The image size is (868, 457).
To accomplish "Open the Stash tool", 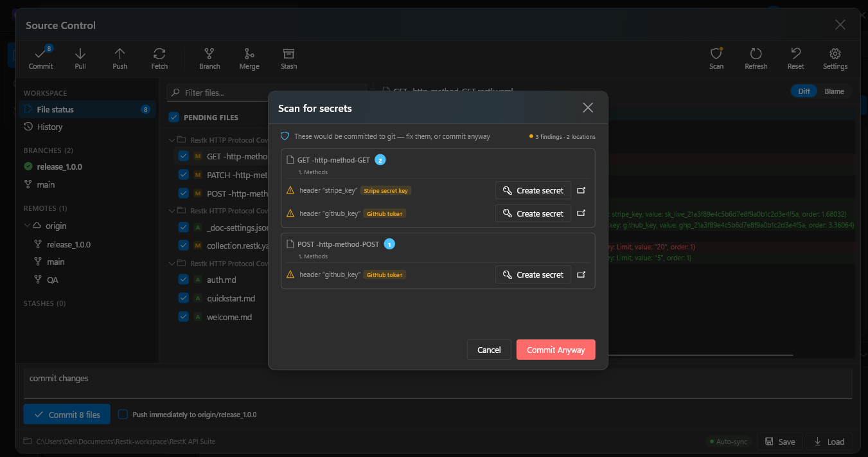I will coord(289,58).
